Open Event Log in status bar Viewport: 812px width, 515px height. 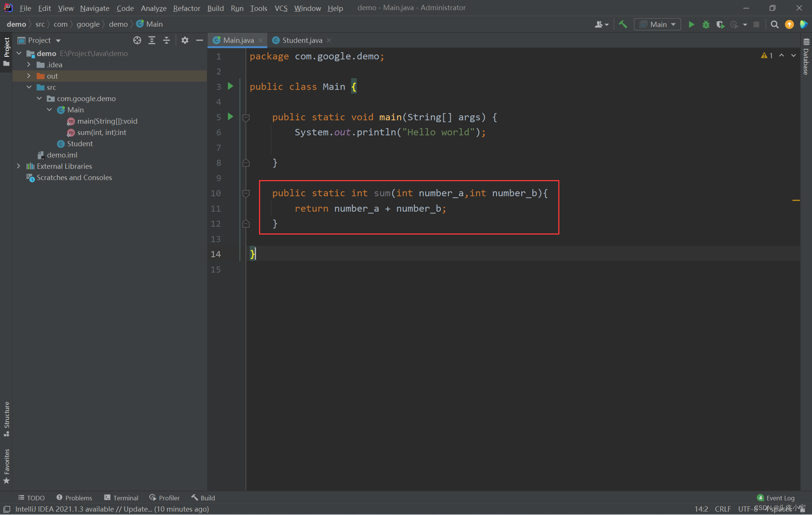tap(776, 498)
